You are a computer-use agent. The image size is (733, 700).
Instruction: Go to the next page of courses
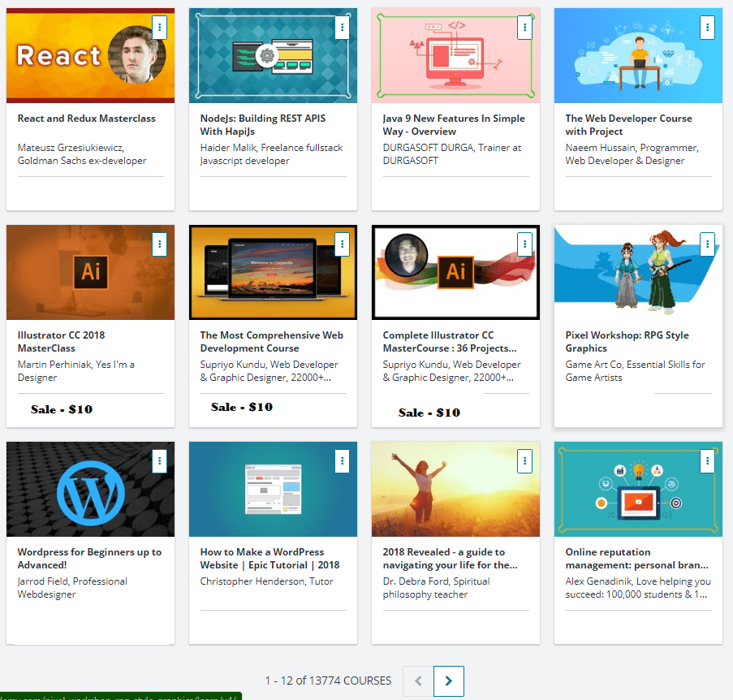tap(449, 681)
